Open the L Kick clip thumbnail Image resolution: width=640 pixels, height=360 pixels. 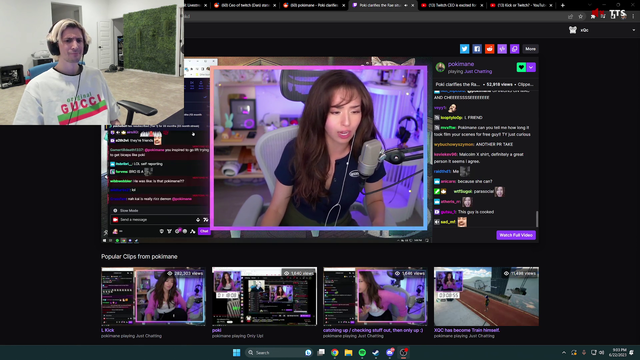(153, 296)
